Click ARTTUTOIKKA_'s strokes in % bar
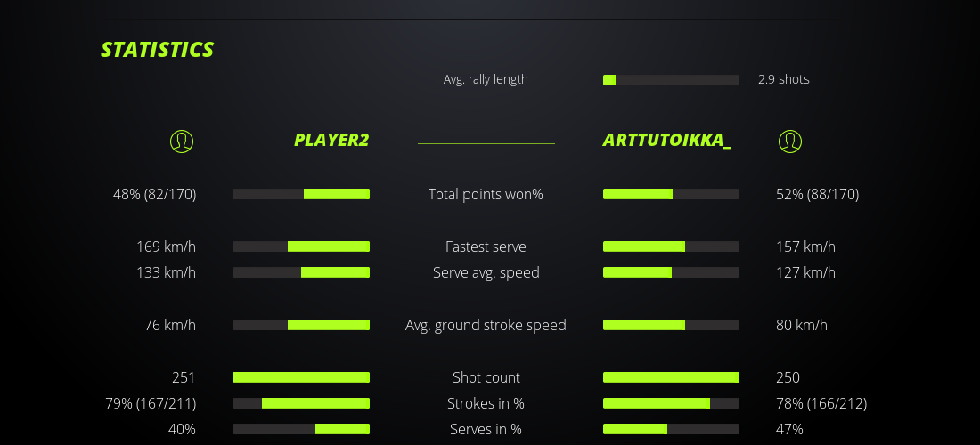This screenshot has height=445, width=980. pos(671,403)
